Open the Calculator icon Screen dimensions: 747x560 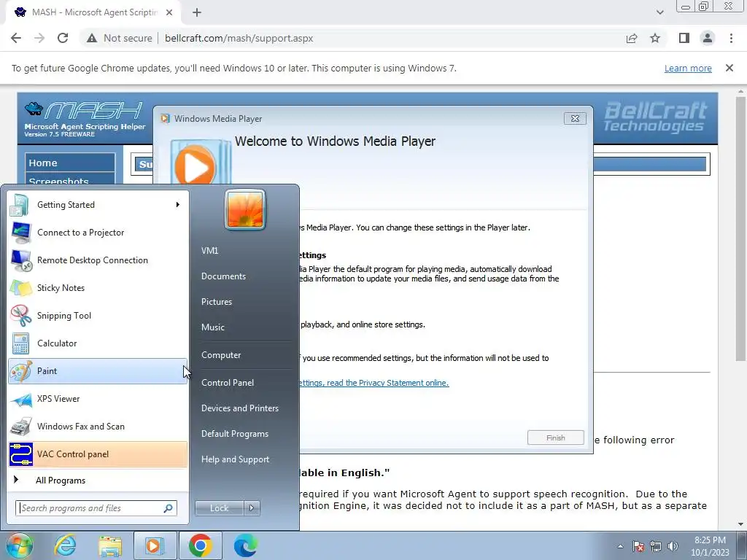point(21,343)
